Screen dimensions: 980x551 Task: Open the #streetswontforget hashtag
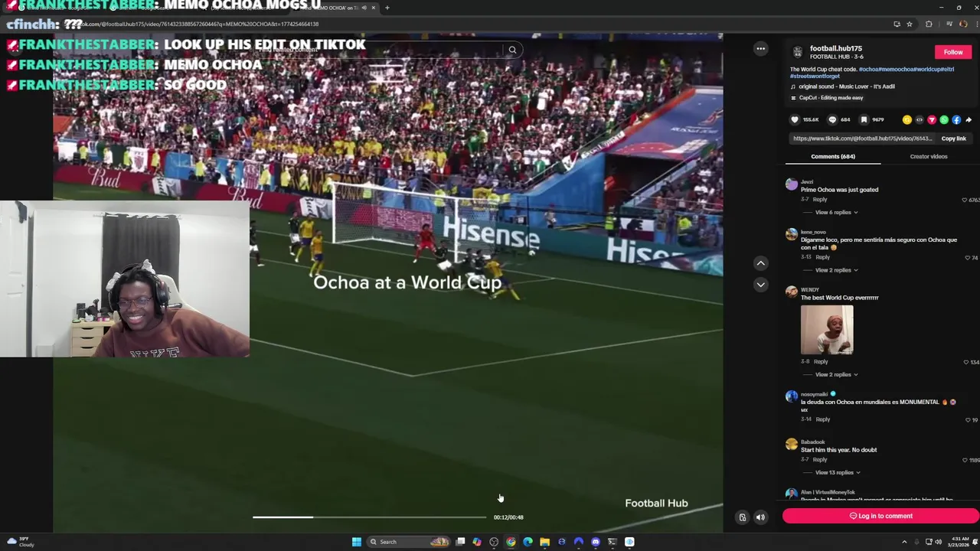tap(815, 76)
